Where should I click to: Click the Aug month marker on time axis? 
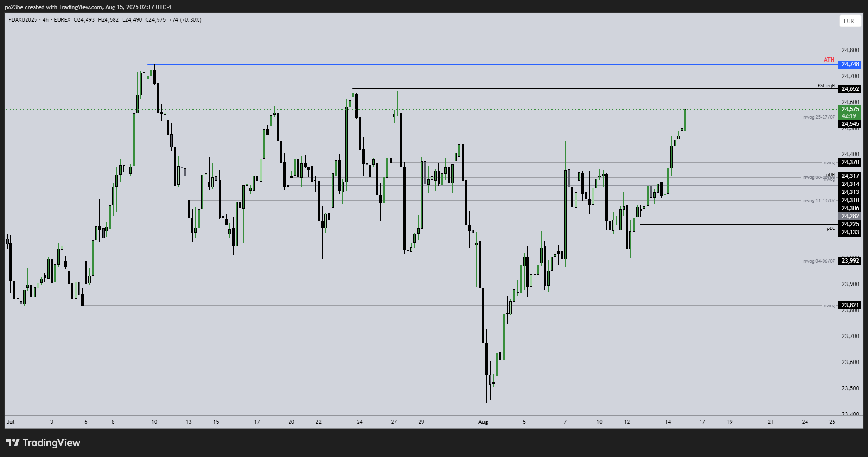click(482, 422)
